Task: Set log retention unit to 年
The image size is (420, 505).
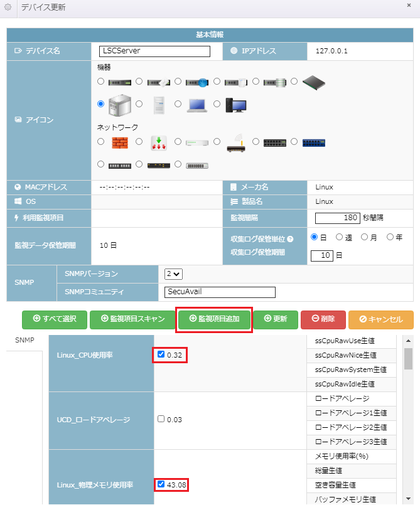Action: 390,237
